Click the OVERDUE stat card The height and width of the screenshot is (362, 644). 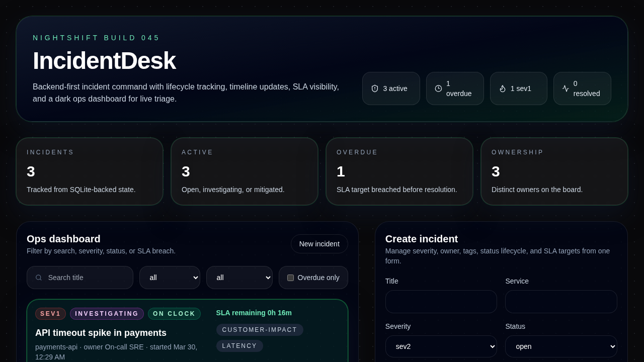(399, 171)
